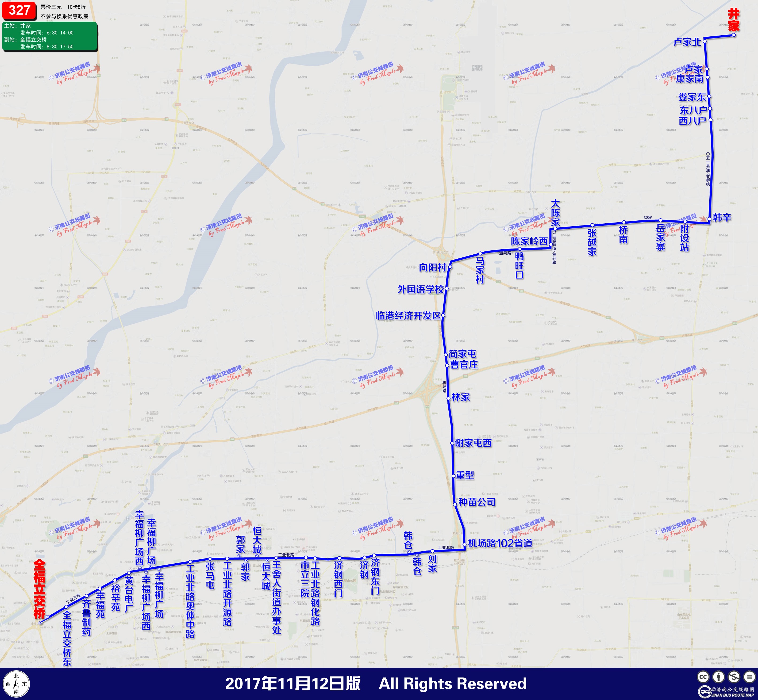Click the CC non-commercial icon
Screen dimensions: 758x700
tap(734, 677)
